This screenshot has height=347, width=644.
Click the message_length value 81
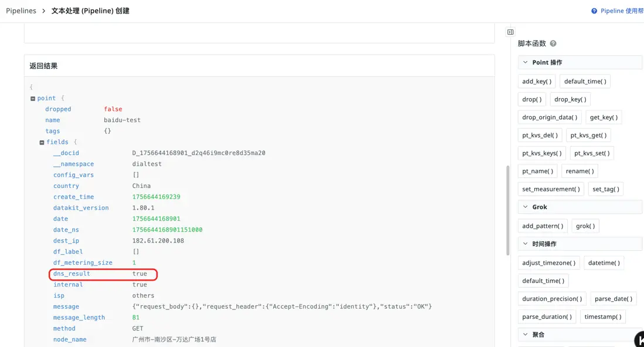(x=135, y=318)
